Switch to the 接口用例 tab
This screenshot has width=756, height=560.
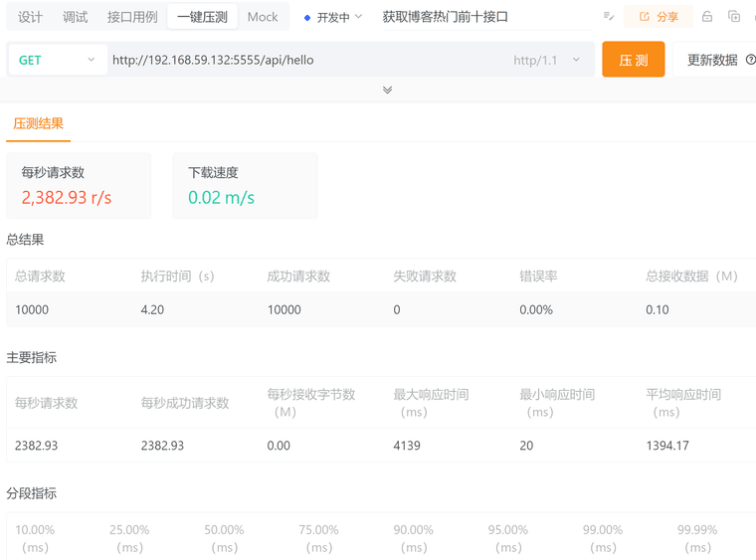click(131, 17)
